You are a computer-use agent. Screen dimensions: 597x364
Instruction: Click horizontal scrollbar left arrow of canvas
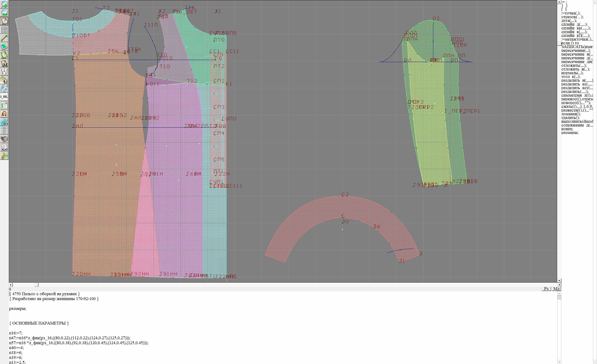point(11,285)
